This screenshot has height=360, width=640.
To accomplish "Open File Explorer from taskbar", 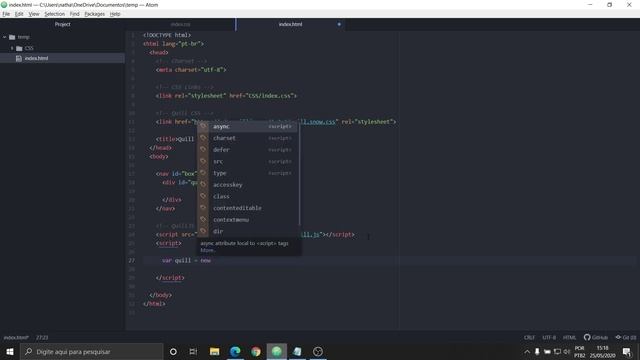I will [x=214, y=351].
